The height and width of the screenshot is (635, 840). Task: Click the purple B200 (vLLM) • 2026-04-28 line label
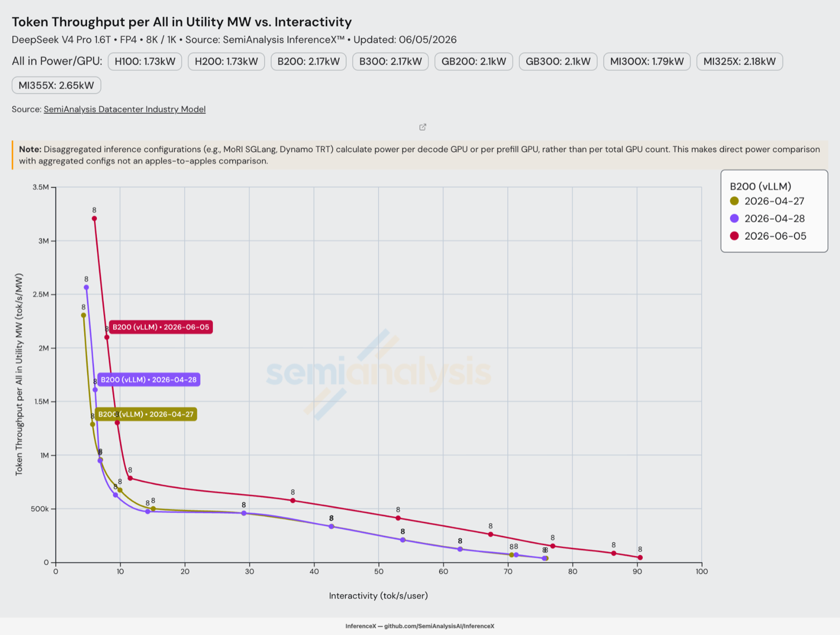pyautogui.click(x=149, y=380)
